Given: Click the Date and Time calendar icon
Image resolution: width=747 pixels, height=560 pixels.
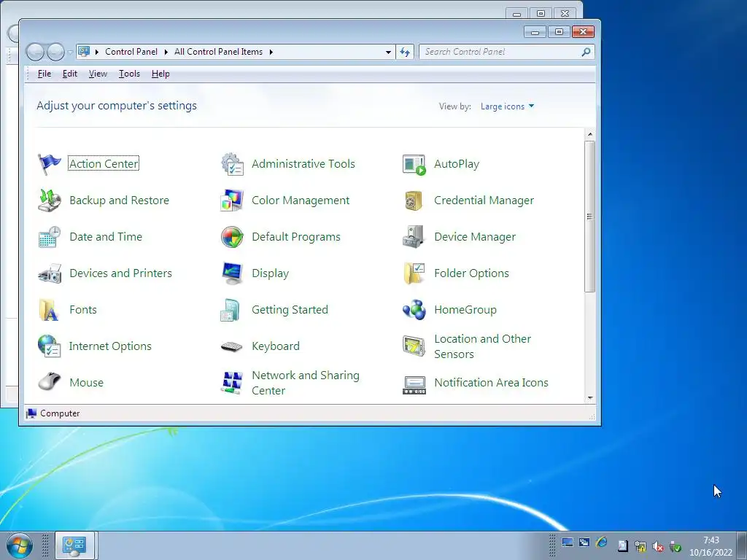Looking at the screenshot, I should coord(49,237).
